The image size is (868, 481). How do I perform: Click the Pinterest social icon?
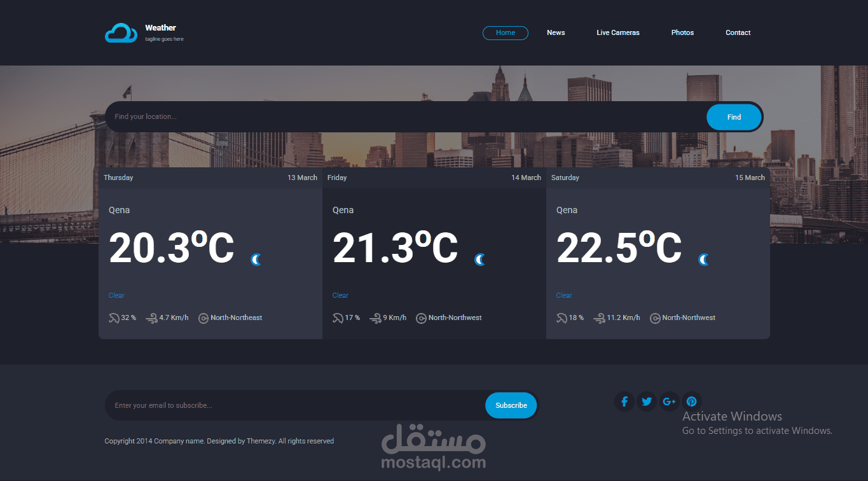691,401
